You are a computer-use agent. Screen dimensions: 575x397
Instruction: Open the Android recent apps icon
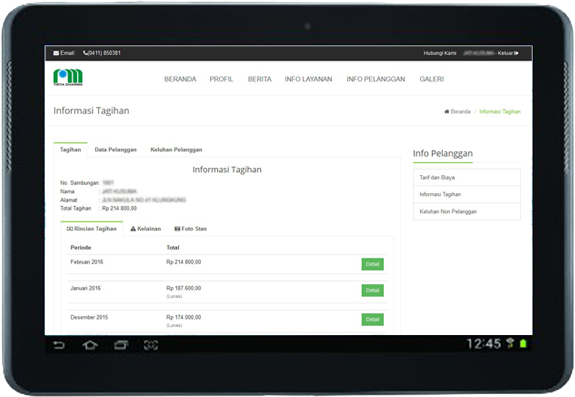[121, 345]
